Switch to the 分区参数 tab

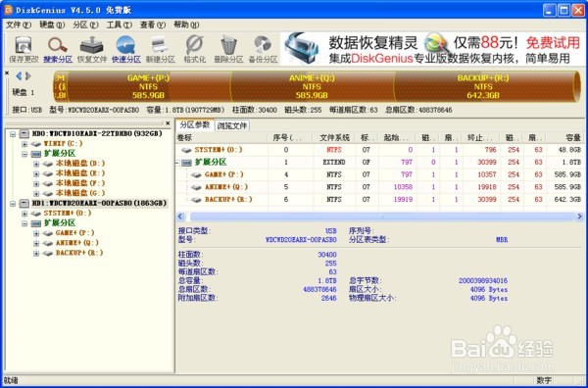coord(195,125)
